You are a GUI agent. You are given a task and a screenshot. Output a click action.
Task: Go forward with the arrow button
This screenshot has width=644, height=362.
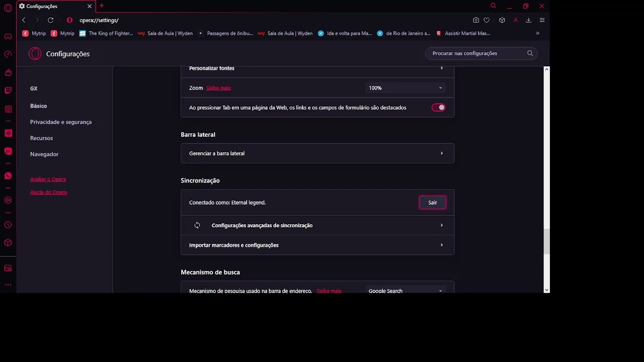pyautogui.click(x=37, y=20)
